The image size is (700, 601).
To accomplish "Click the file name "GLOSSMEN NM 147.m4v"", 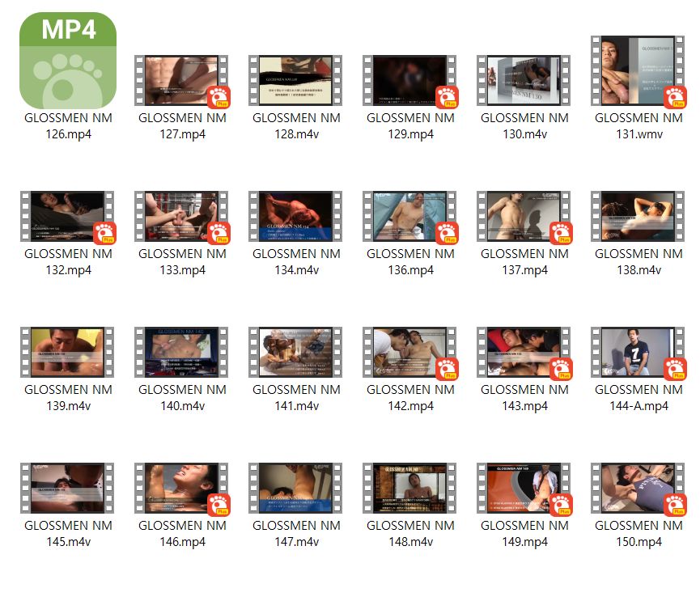I will point(296,534).
